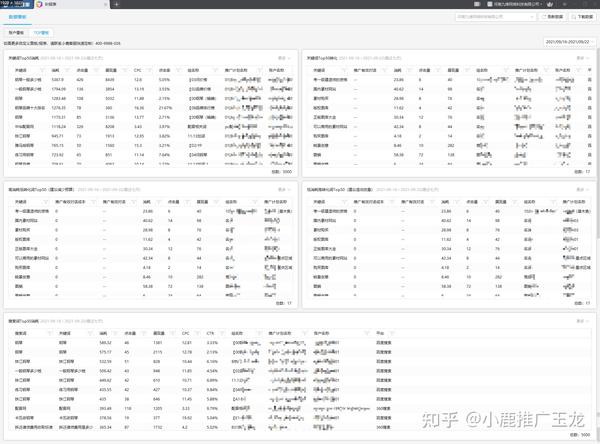Screen dimensions: 600x444
Task: Open a new tab with the plus icon
Action: (117, 4)
